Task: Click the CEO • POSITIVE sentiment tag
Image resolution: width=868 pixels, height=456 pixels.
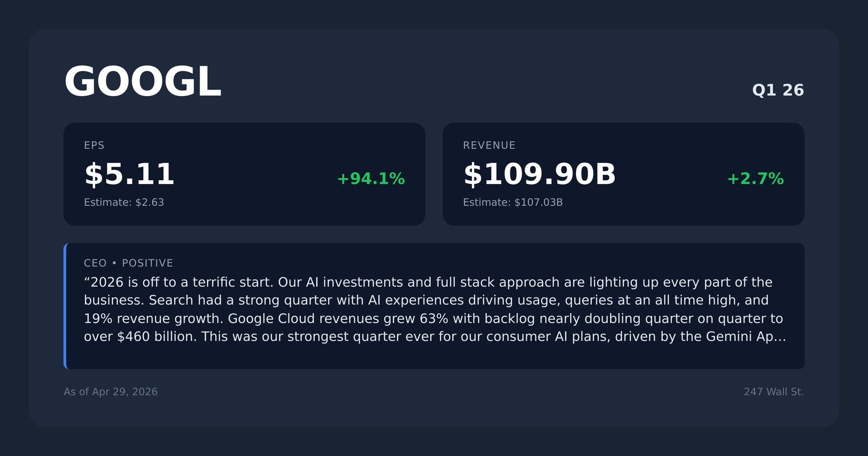Action: click(x=129, y=263)
